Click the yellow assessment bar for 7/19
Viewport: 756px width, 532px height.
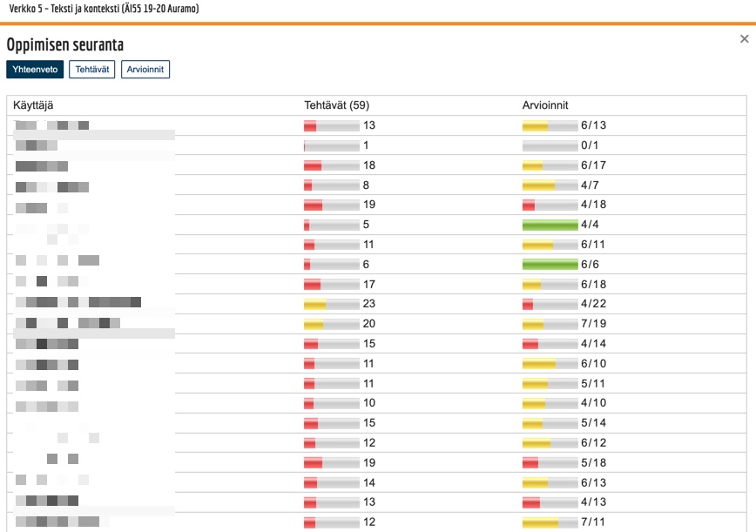click(550, 324)
